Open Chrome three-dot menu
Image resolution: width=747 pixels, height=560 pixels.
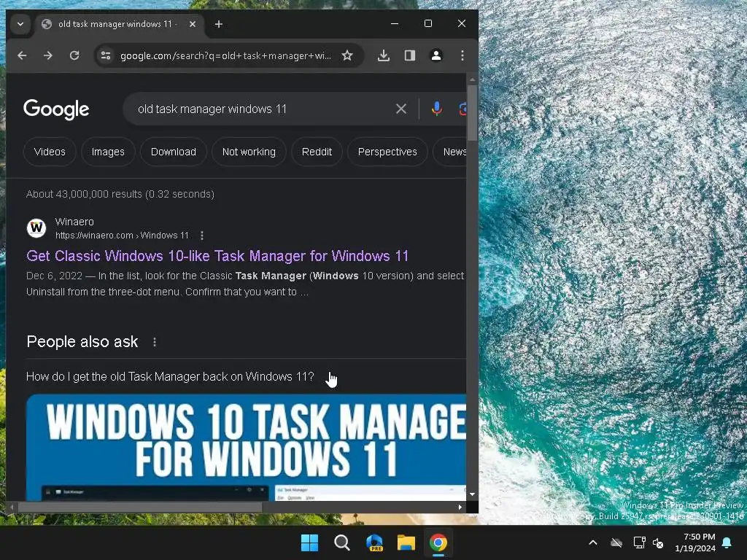(462, 55)
